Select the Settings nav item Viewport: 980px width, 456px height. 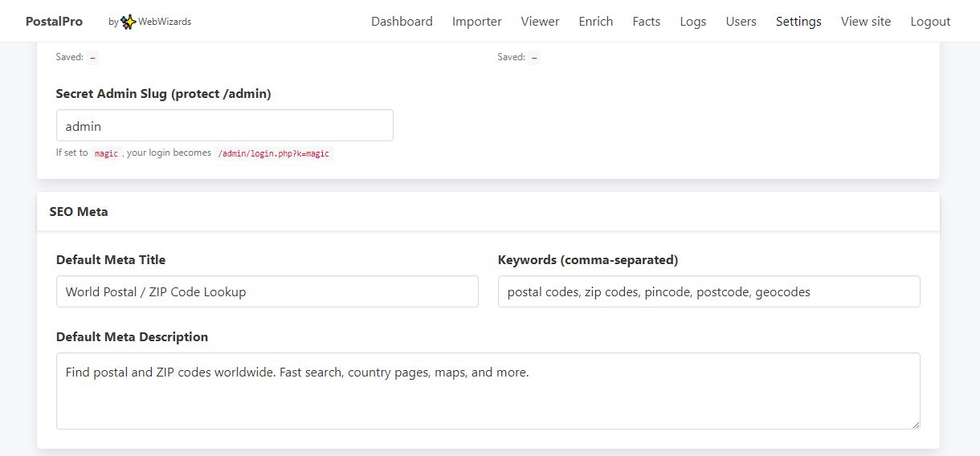[798, 22]
